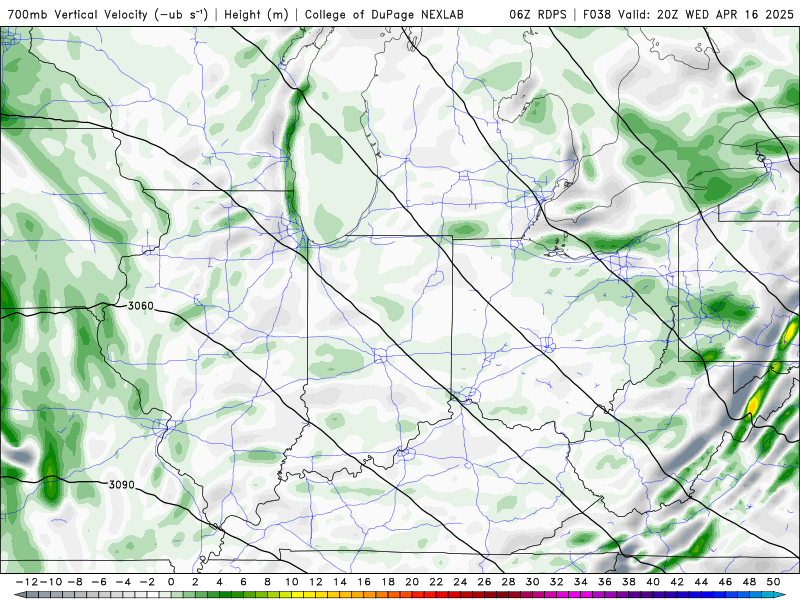Click the 32 colorbar scale label
800x600 pixels.
pos(557,582)
